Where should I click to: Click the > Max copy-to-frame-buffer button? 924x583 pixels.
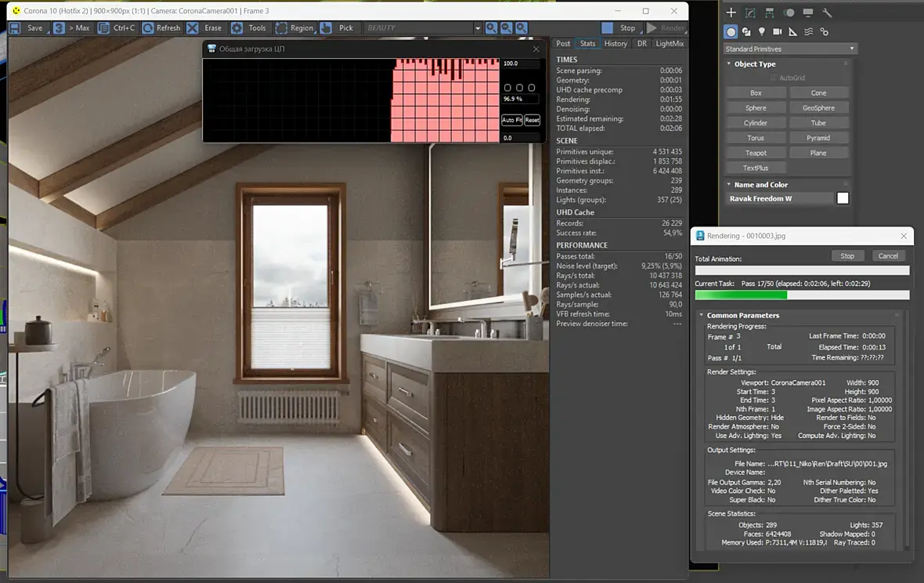pyautogui.click(x=73, y=27)
